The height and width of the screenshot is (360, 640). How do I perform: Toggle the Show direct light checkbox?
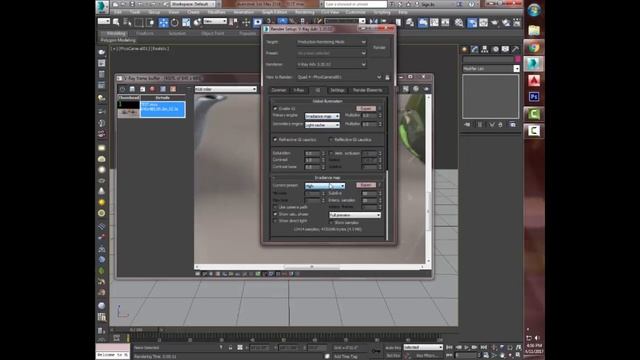275,221
